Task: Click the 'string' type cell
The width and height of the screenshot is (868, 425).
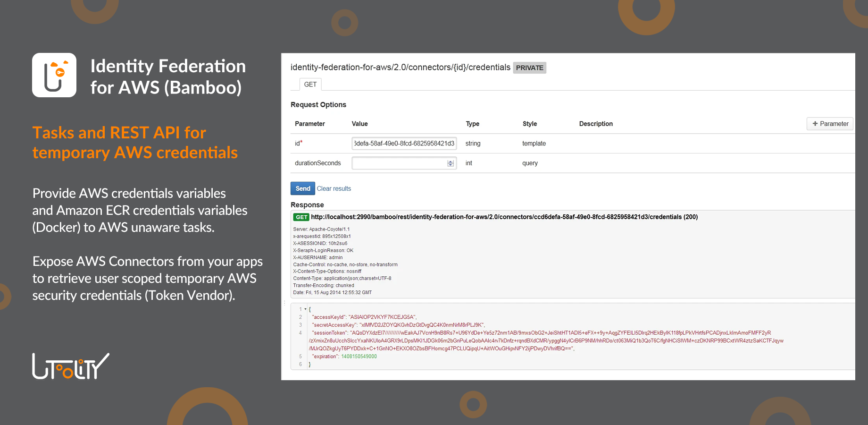Action: click(473, 144)
